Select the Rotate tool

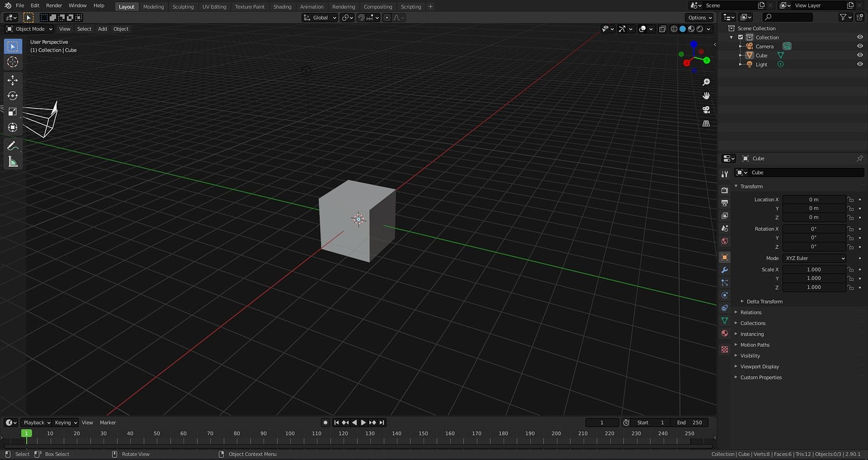(12, 96)
